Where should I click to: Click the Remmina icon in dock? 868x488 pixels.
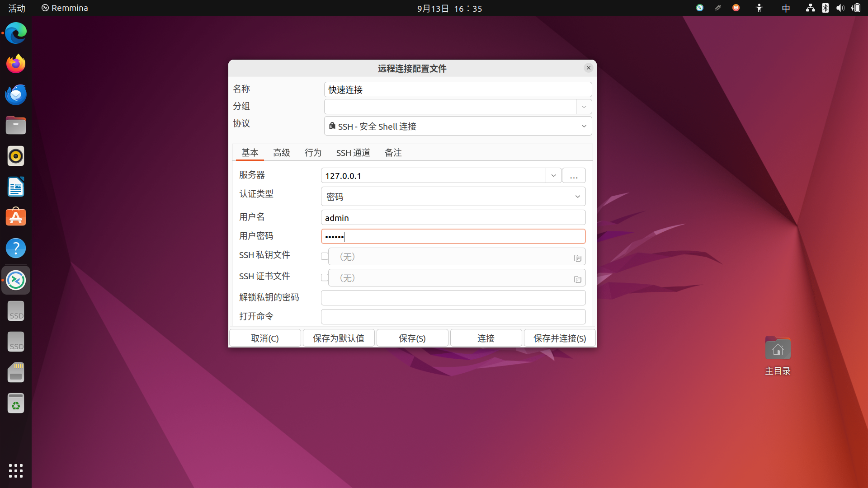click(x=16, y=280)
